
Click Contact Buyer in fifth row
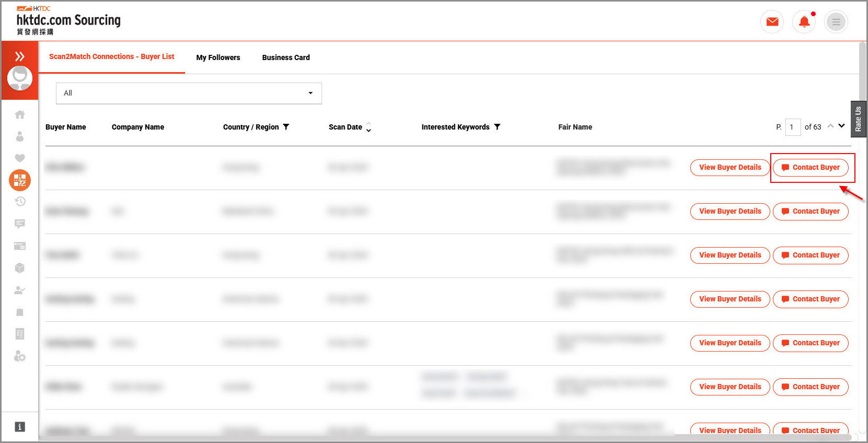(x=810, y=343)
